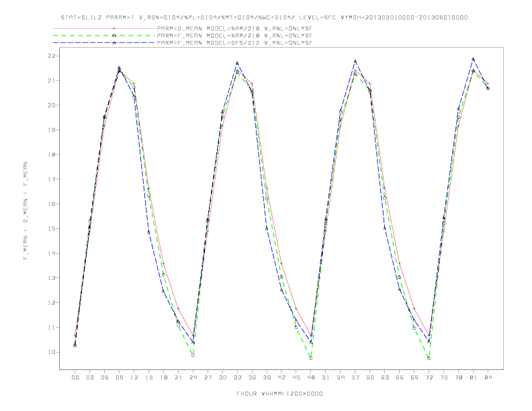Click blue triangle marker at hour 15
The width and height of the screenshot is (532, 411).
pos(148,232)
